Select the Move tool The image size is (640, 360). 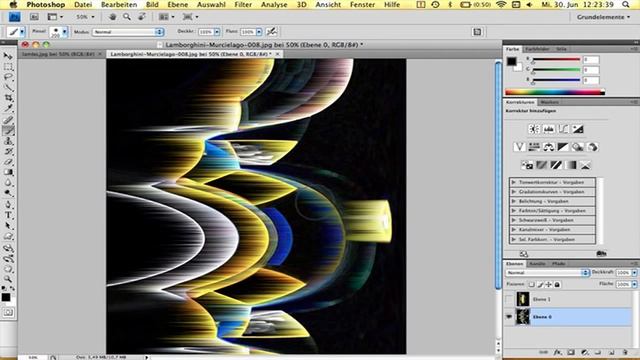(8, 56)
